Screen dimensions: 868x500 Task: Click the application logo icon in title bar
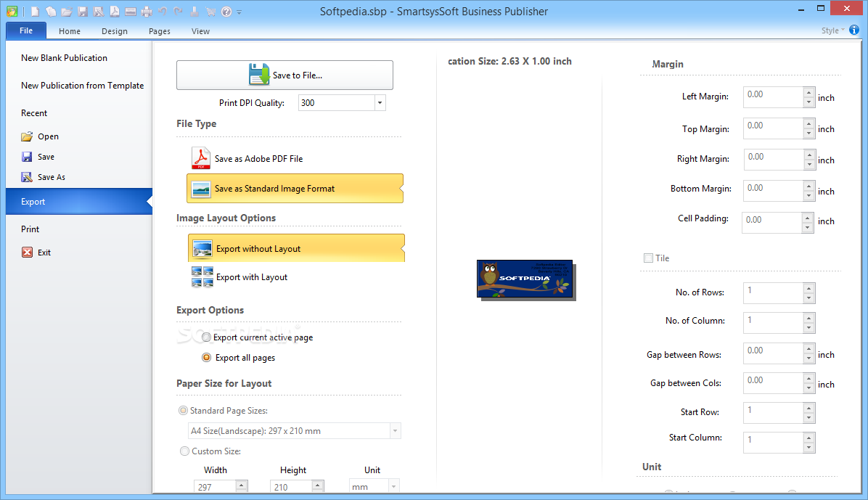tap(12, 11)
